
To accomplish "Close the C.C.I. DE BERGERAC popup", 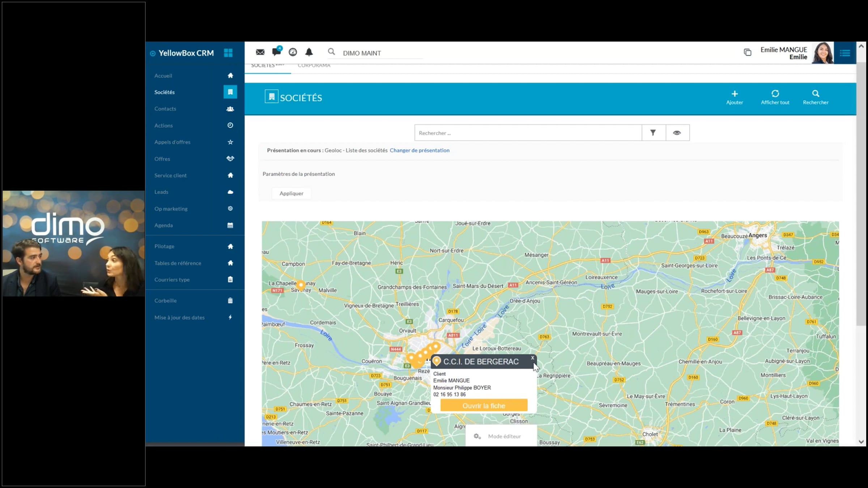I will (532, 358).
